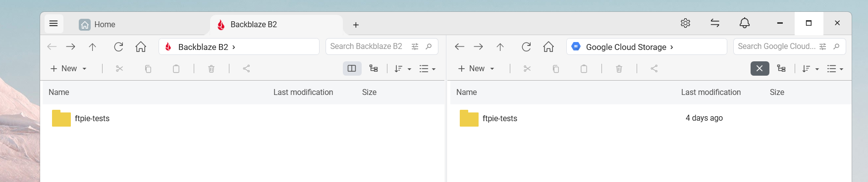Go forward in Google Cloud Storage pane

point(479,46)
